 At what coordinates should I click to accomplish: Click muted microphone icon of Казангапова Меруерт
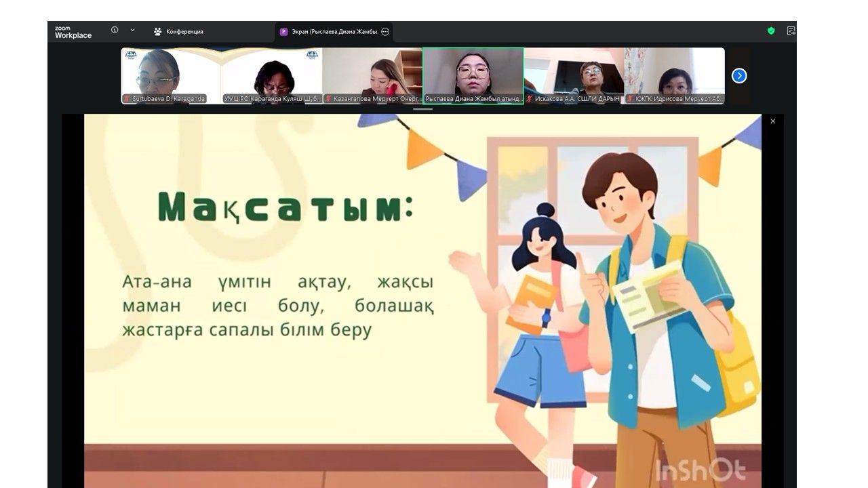click(x=328, y=99)
